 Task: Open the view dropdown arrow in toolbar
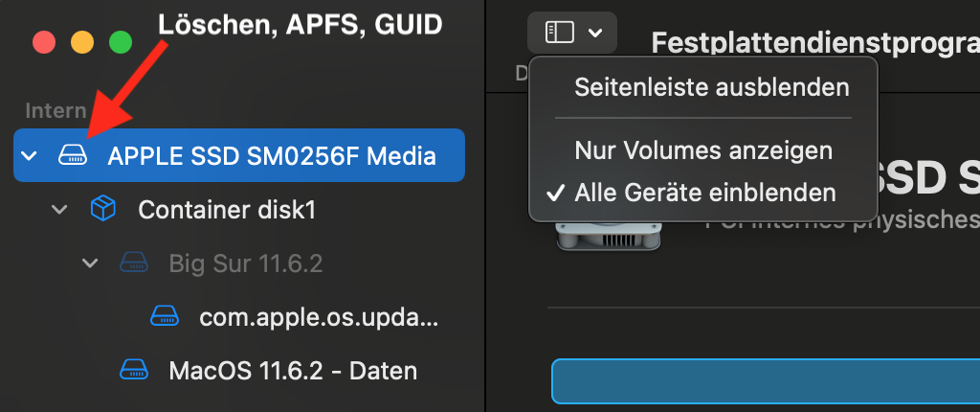pos(595,33)
